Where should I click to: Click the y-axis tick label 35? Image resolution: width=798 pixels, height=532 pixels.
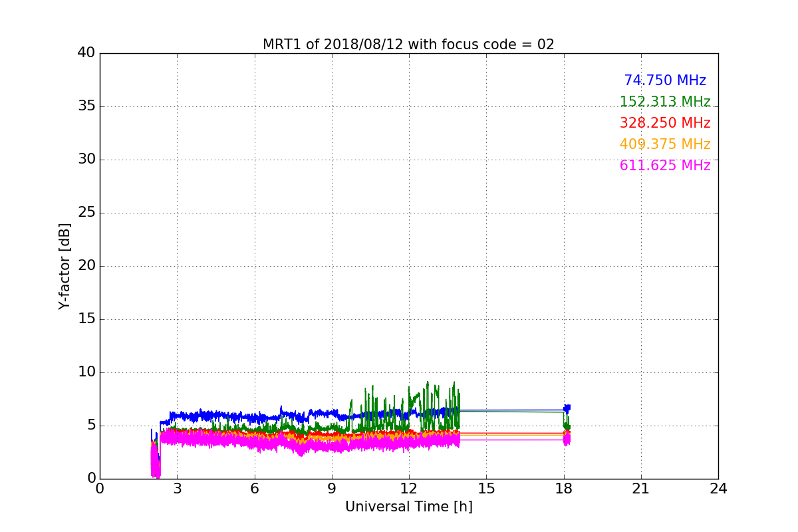click(86, 106)
